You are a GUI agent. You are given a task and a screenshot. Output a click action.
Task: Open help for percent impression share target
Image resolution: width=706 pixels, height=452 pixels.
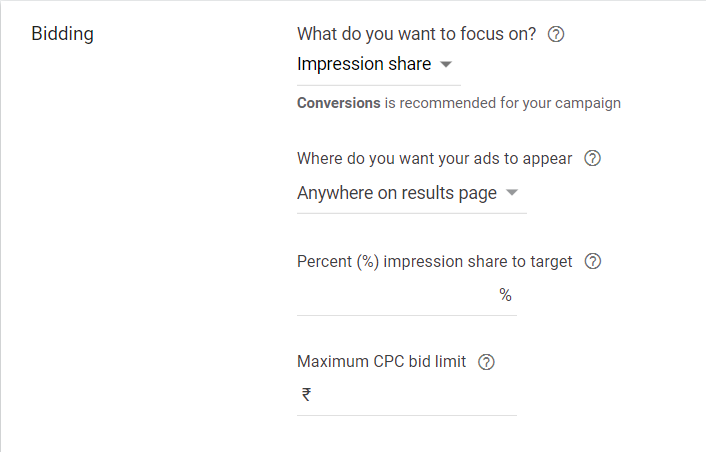pyautogui.click(x=593, y=262)
